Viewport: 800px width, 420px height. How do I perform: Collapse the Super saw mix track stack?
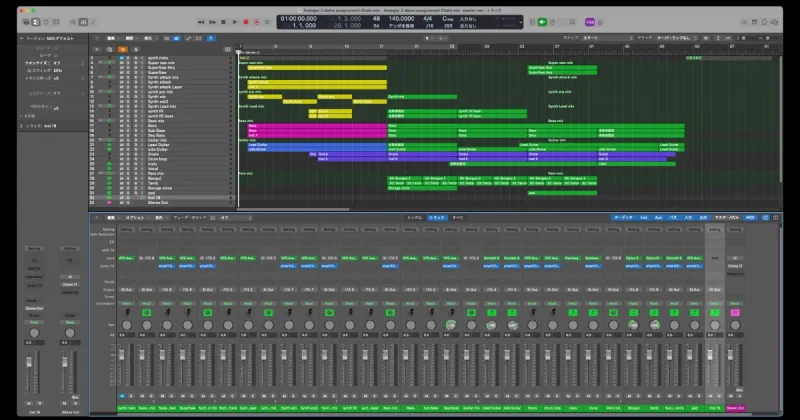coord(100,63)
